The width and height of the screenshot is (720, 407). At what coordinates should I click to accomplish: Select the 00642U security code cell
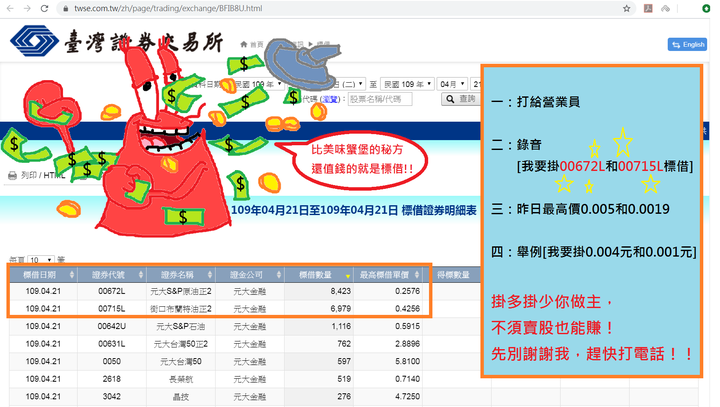(112, 326)
